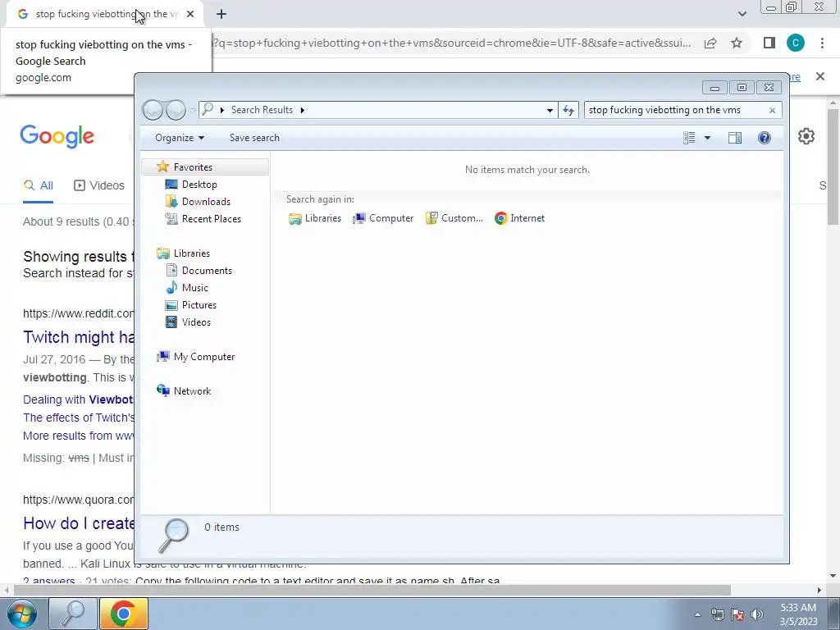
Task: Search again in Custom location
Action: coord(454,218)
